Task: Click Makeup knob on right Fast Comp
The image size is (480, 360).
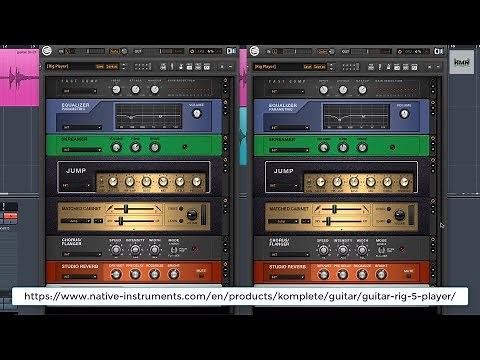Action: point(362,90)
